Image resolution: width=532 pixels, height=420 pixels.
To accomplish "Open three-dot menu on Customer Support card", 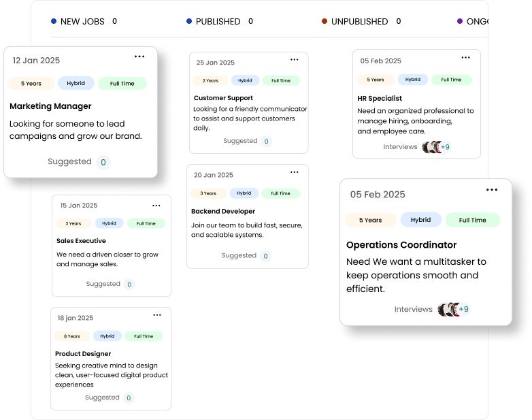I will (x=295, y=60).
